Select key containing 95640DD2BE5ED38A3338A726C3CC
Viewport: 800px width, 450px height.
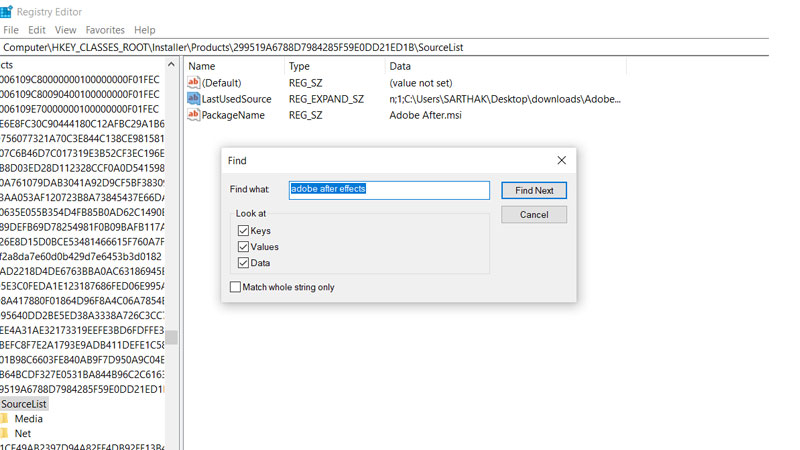click(82, 315)
